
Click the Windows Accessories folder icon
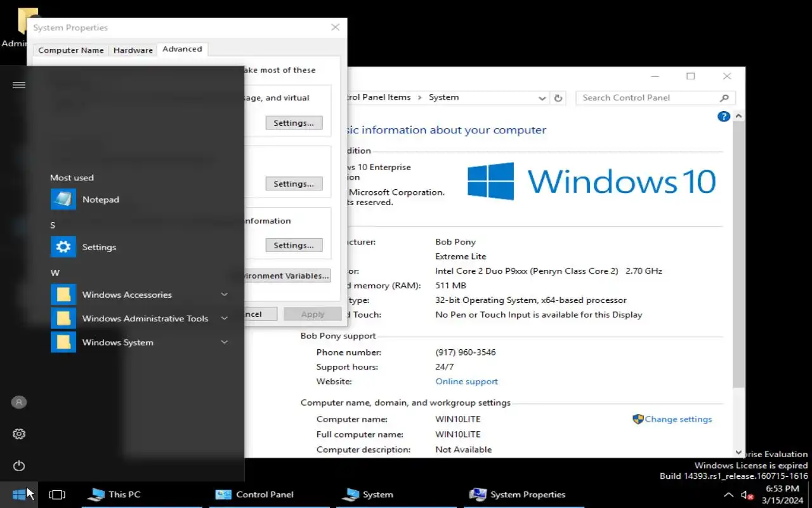(63, 295)
